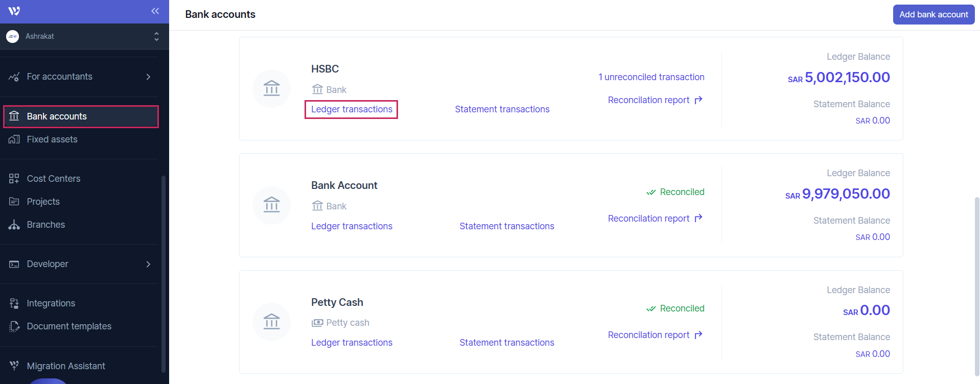The height and width of the screenshot is (384, 980).
Task: Open HSBC Ledger transactions link
Action: pos(352,109)
